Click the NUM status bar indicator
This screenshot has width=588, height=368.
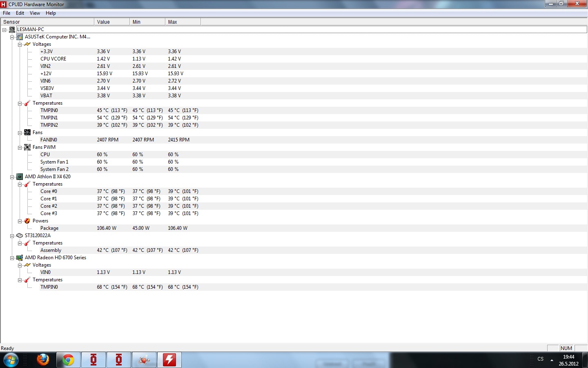(566, 348)
